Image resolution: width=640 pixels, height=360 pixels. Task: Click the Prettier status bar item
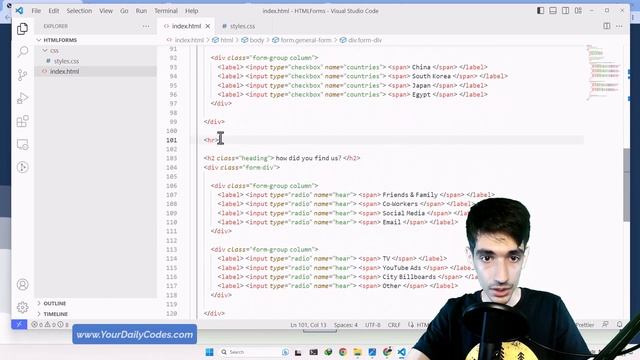pyautogui.click(x=584, y=325)
